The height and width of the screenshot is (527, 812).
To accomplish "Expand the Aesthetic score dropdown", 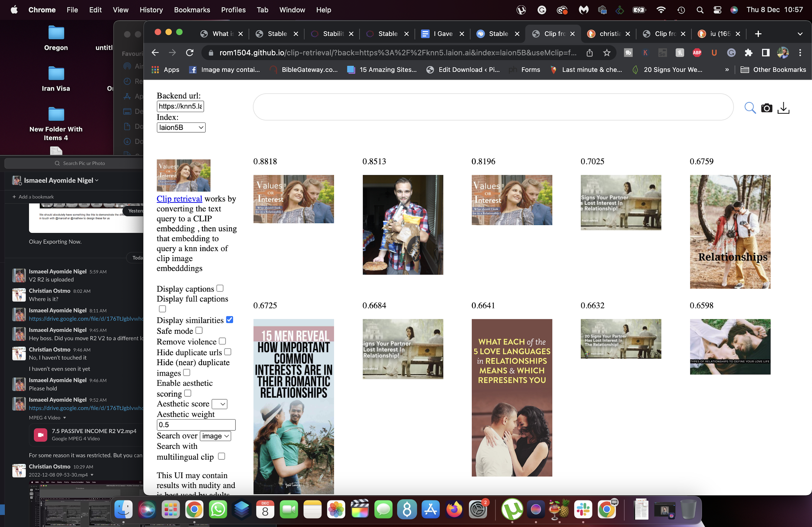I will point(220,404).
